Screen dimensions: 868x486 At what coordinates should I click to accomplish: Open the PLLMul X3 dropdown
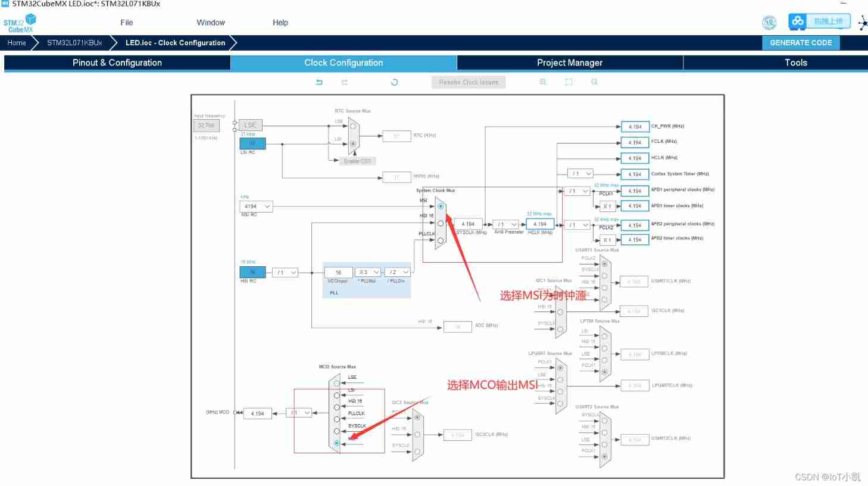point(368,272)
